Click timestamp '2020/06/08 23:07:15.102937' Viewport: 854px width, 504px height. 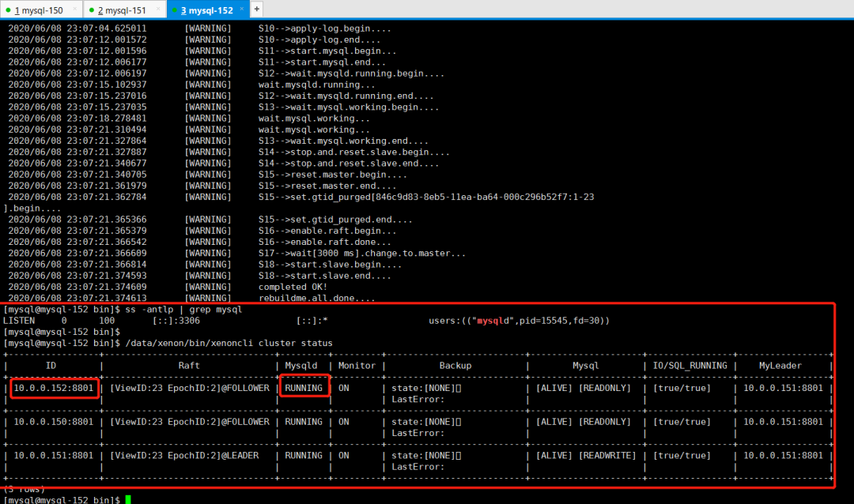point(77,85)
